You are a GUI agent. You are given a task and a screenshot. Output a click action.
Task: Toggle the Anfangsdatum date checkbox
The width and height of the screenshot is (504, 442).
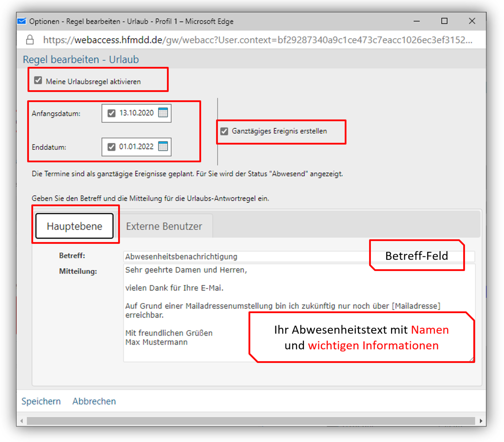112,113
